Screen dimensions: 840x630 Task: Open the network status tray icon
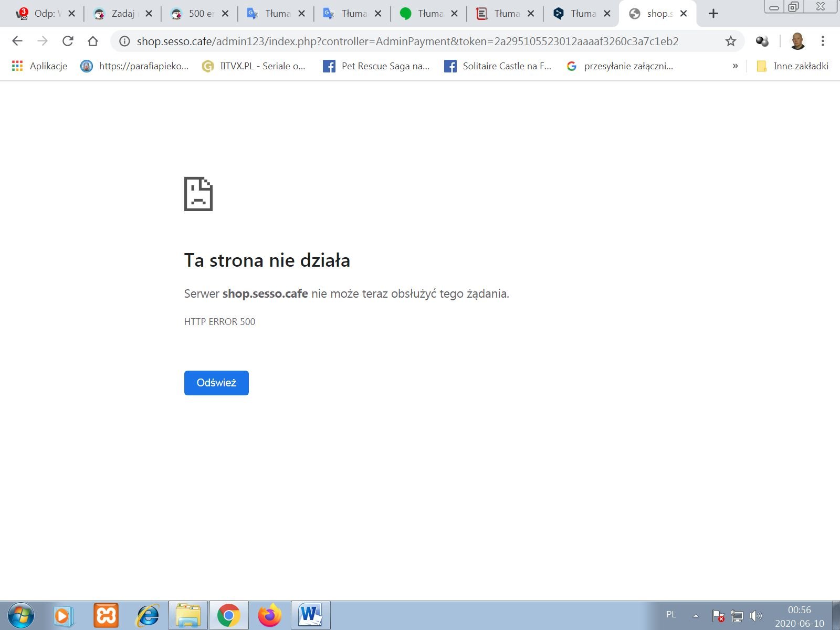pyautogui.click(x=737, y=616)
